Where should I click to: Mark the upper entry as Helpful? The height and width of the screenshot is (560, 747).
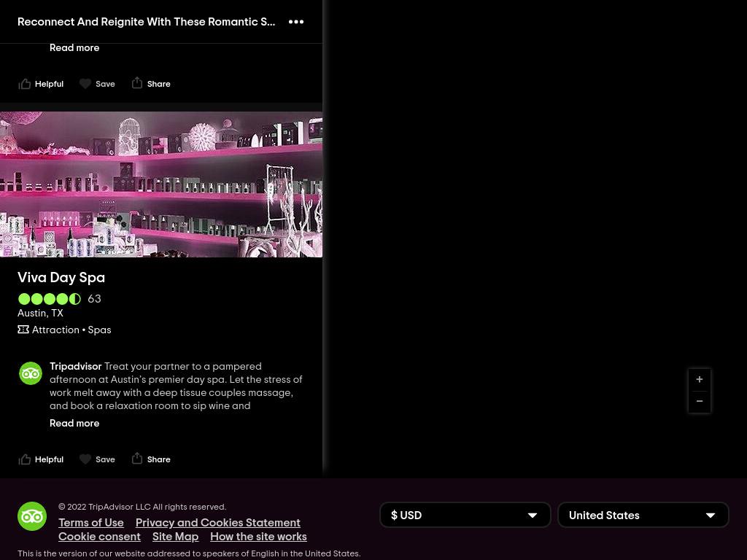pyautogui.click(x=41, y=84)
